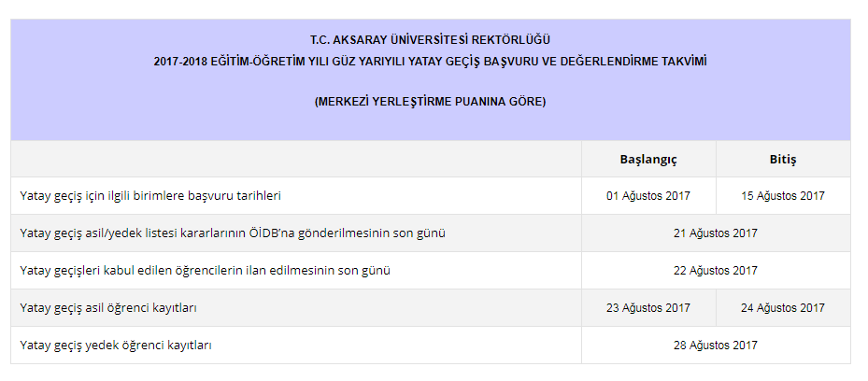Click the 28 Ağustos 2017 date cell
This screenshot has width=868, height=381.
[716, 346]
